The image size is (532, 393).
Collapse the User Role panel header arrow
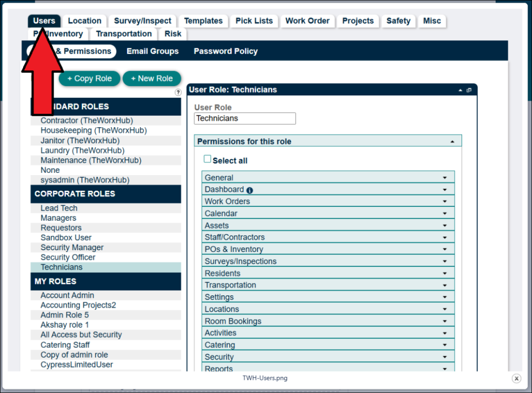[460, 90]
